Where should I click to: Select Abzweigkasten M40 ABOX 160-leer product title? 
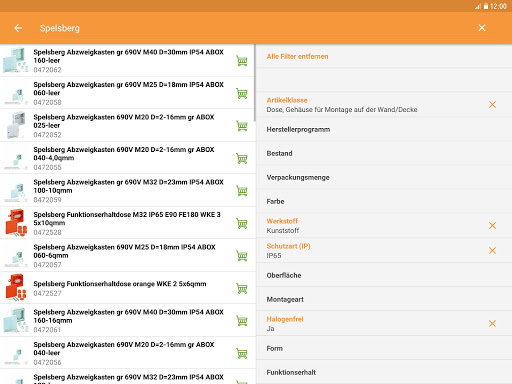pyautogui.click(x=128, y=56)
